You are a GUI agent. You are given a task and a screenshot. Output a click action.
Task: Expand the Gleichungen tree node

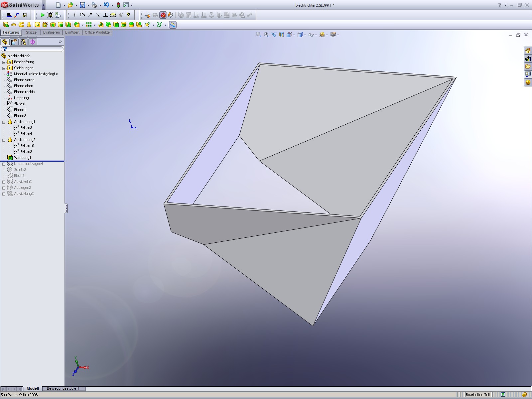coord(4,68)
